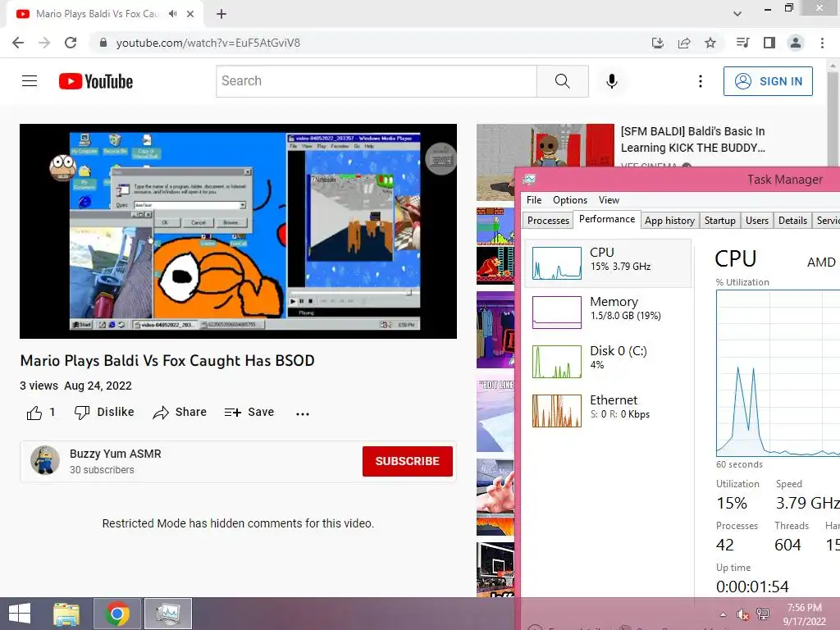Click the muted volume tray icon
840x630 pixels.
tap(742, 614)
